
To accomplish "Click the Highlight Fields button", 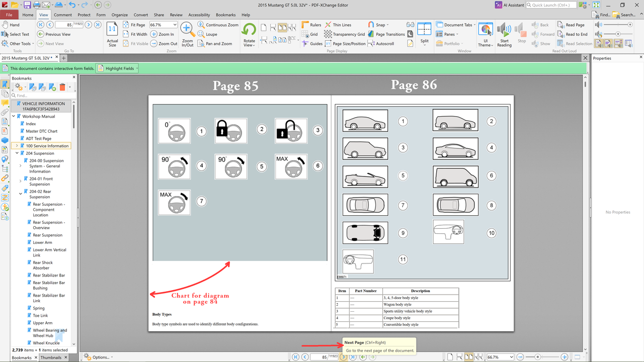I will coord(117,68).
